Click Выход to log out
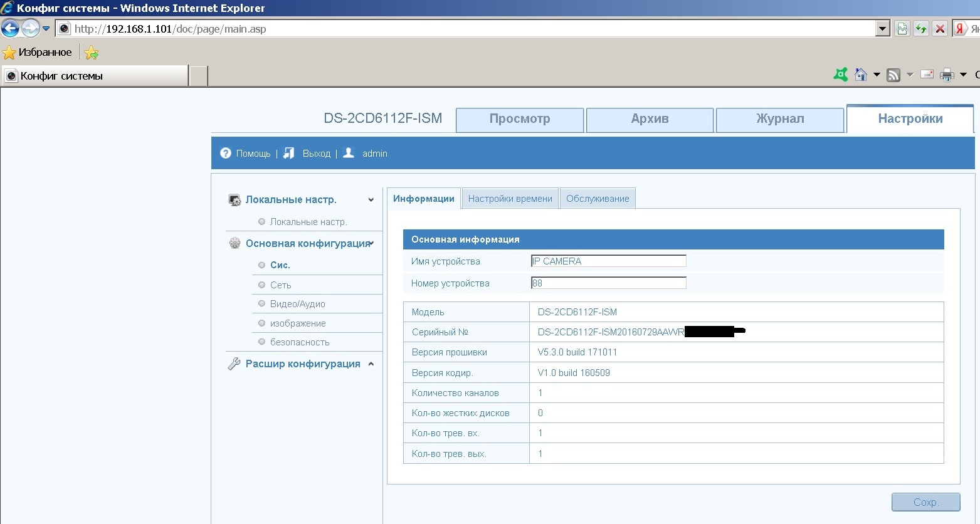The width and height of the screenshot is (980, 524). [x=316, y=154]
